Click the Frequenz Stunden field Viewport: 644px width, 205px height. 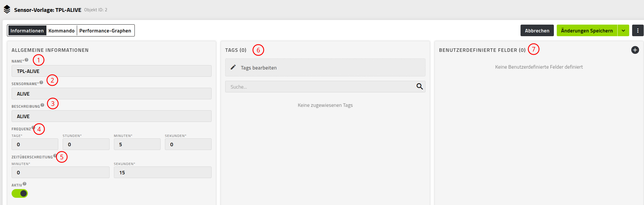click(x=86, y=144)
